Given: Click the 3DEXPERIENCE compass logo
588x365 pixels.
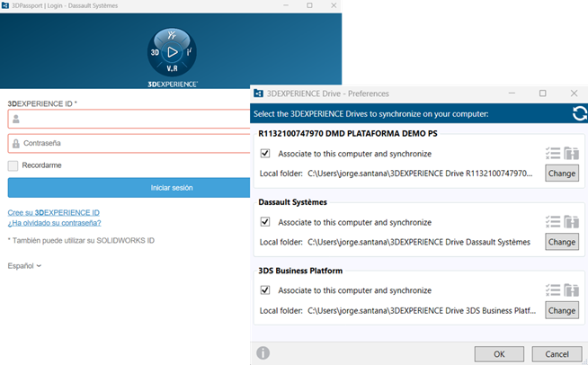Looking at the screenshot, I should [173, 53].
